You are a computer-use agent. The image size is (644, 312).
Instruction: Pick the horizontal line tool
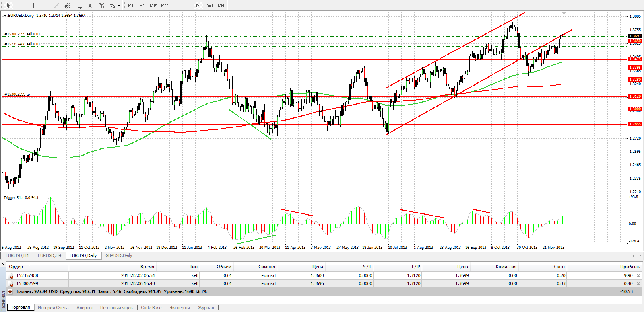[45, 6]
